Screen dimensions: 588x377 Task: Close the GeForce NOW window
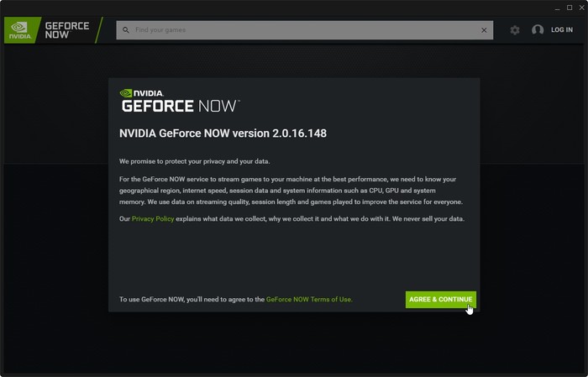(581, 8)
